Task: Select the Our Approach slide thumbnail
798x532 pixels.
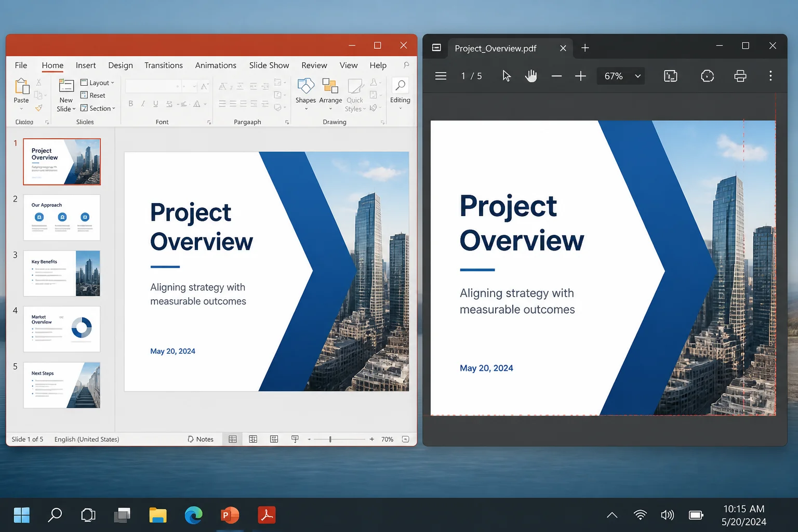Action: (x=62, y=217)
